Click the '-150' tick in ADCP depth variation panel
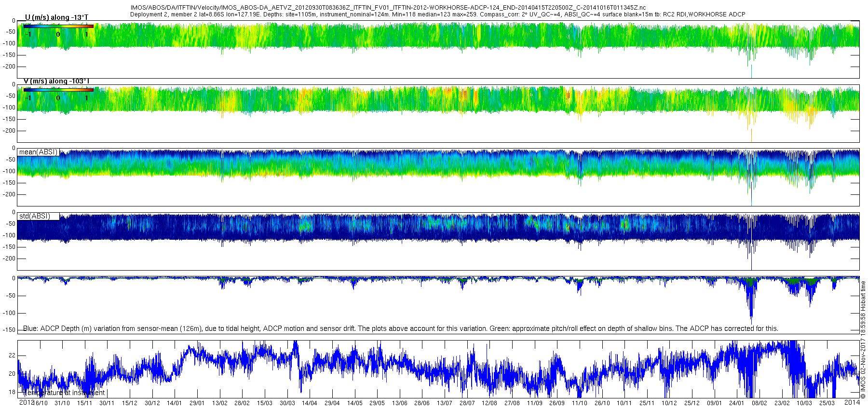The height and width of the screenshot is (410, 868). coord(9,330)
